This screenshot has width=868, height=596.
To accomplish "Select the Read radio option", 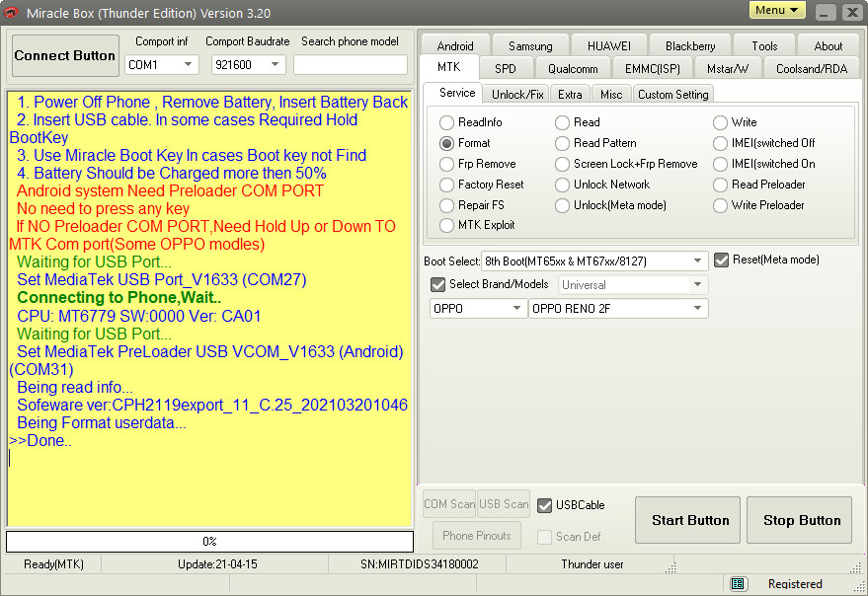I will 578,122.
